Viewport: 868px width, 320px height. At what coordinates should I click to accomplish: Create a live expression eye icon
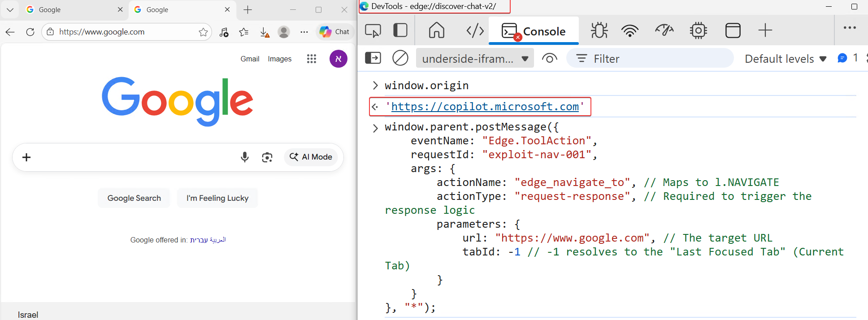coord(549,59)
